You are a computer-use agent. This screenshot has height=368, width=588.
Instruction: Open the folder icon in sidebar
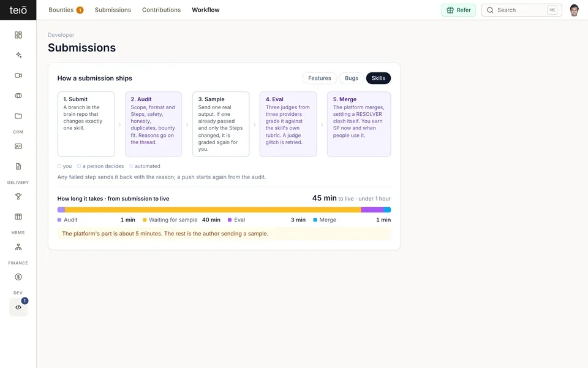pos(18,116)
